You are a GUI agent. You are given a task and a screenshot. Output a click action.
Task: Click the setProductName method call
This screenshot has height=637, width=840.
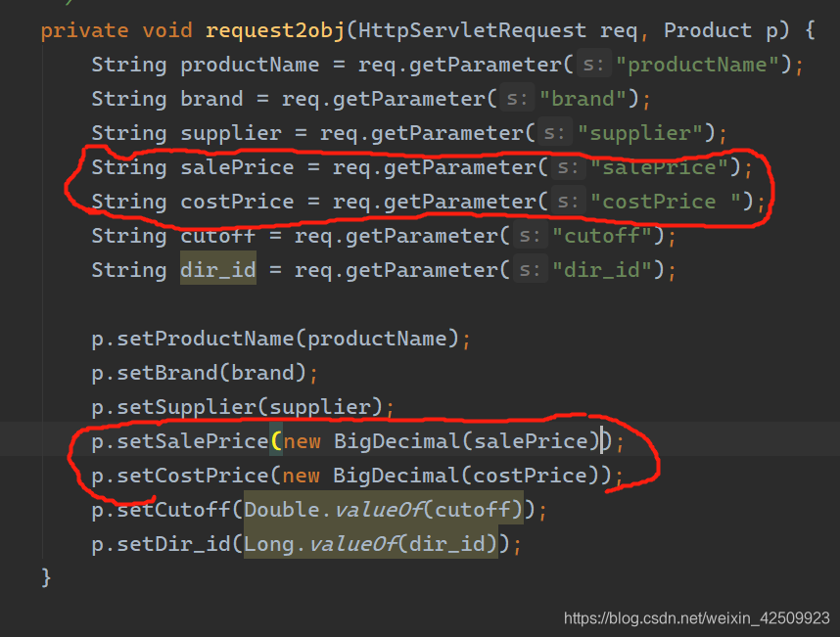click(x=206, y=339)
